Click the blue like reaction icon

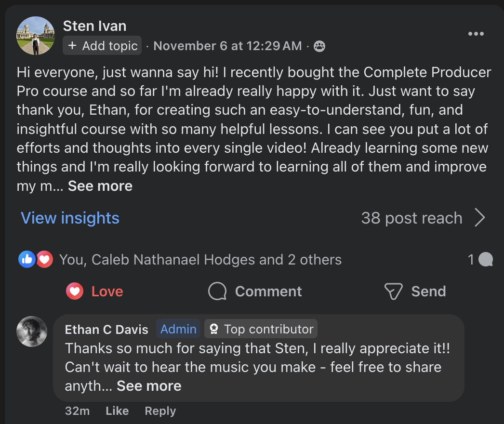coord(27,260)
